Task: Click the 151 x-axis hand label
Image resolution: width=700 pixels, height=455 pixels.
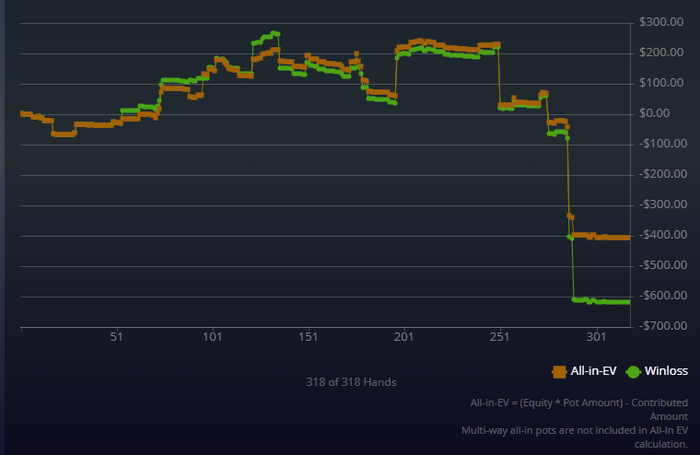Action: 308,337
